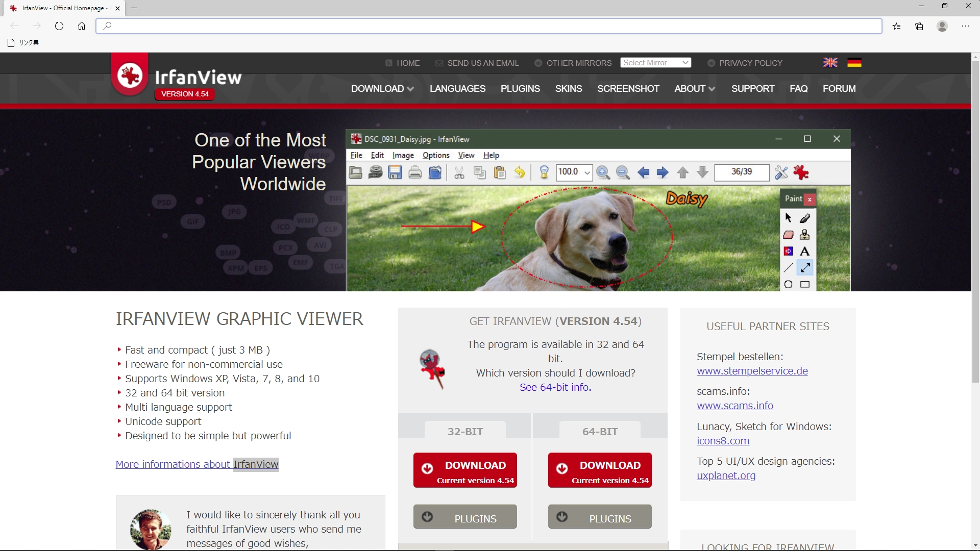Click the browser home icon
This screenshot has height=551, width=980.
(x=82, y=26)
